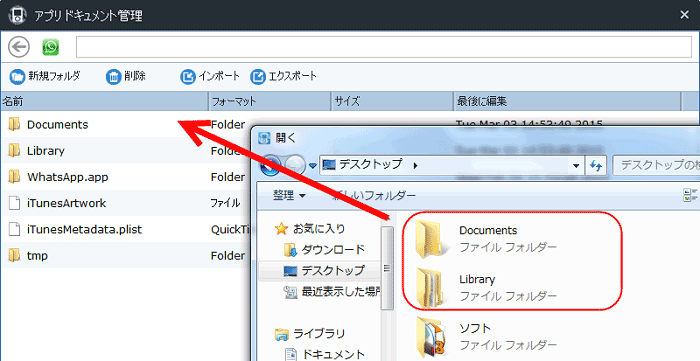The height and width of the screenshot is (361, 700).
Task: Sort by the 名前 column header
Action: pos(104,101)
